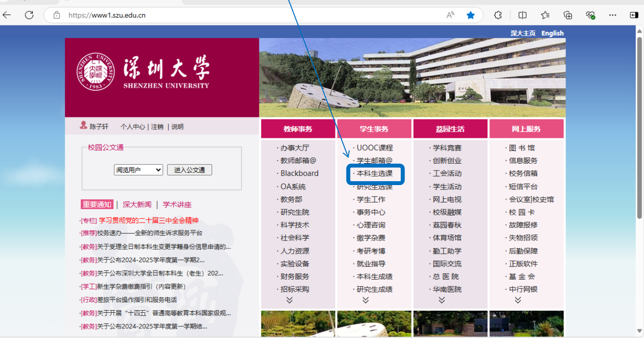Open 教务部 link

[x=291, y=199]
